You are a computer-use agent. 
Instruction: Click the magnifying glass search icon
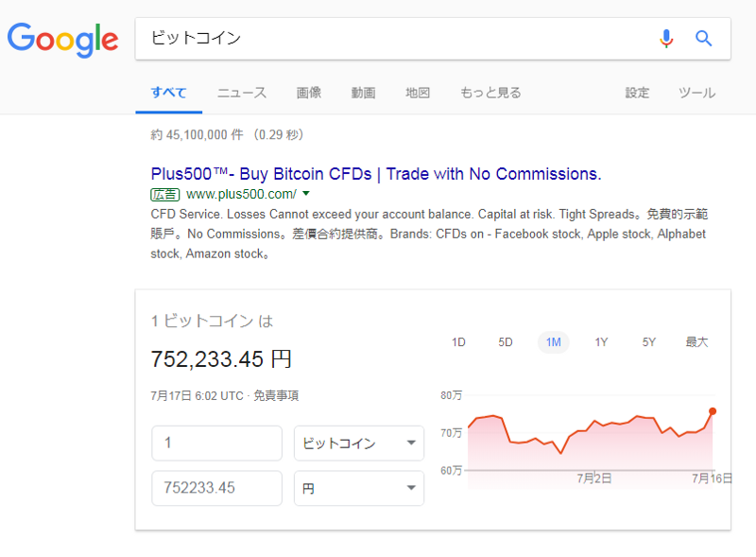(x=703, y=38)
